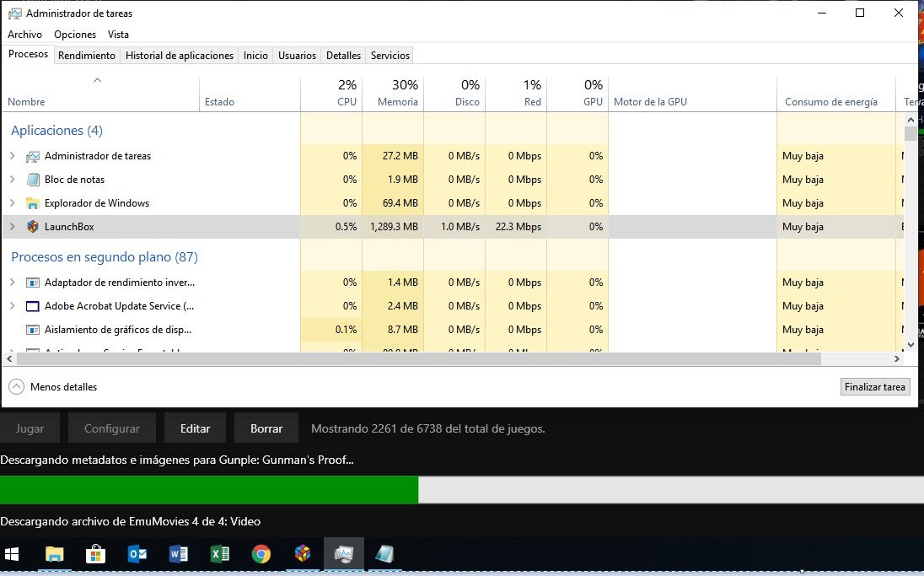Click the Adobe Acrobat Update Service icon
The image size is (924, 576).
(x=32, y=306)
